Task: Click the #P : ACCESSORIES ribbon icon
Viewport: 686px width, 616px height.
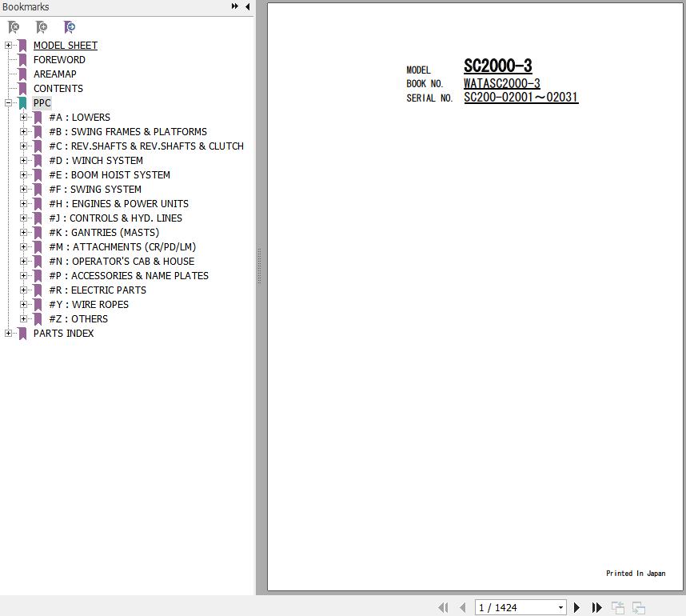Action: pyautogui.click(x=38, y=276)
